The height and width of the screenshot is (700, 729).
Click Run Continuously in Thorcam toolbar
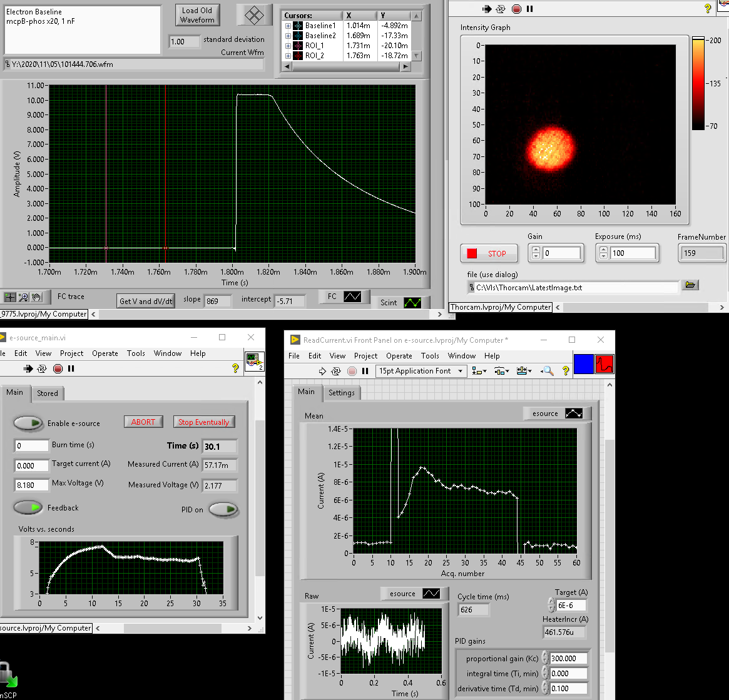tap(501, 9)
